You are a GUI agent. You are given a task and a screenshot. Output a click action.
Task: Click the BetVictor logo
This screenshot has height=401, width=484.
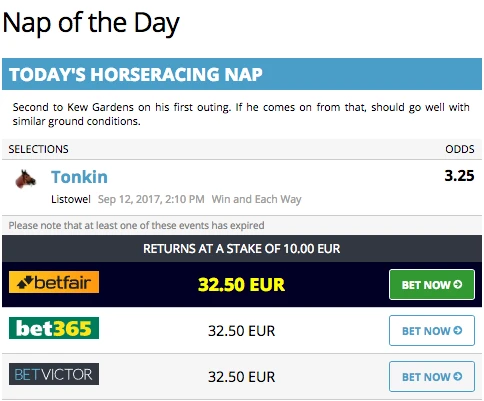pyautogui.click(x=54, y=374)
